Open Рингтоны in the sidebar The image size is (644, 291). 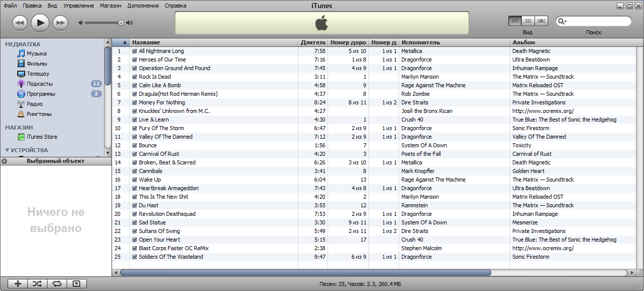39,114
